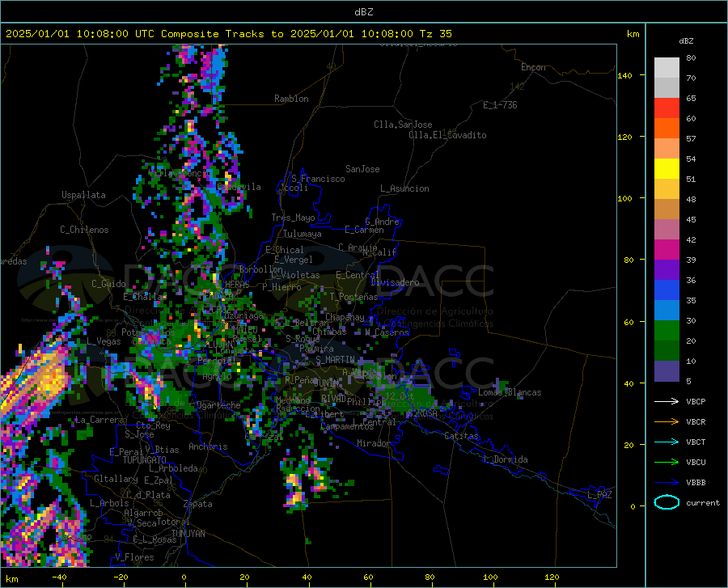Click the 'L_PAZ' map label
This screenshot has width=728, height=588.
pyautogui.click(x=599, y=495)
